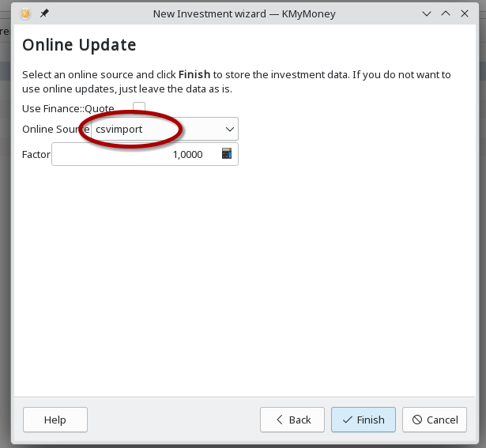Click the left chevron icon on Back
Image resolution: width=486 pixels, height=448 pixels.
pos(277,420)
